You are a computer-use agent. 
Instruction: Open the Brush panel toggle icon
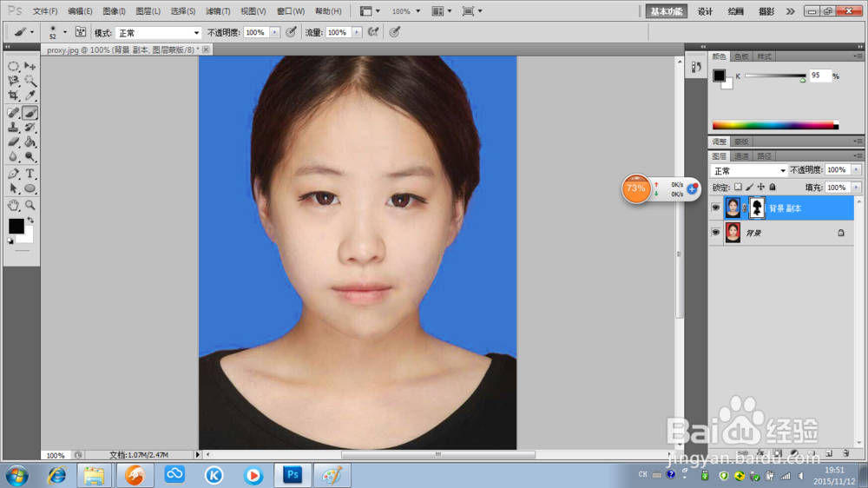(80, 32)
